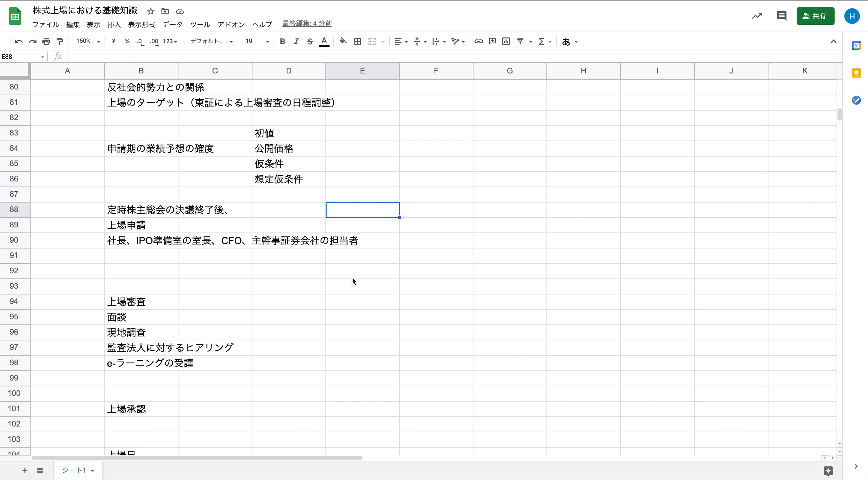868x480 pixels.
Task: Open the borders menu
Action: [358, 41]
